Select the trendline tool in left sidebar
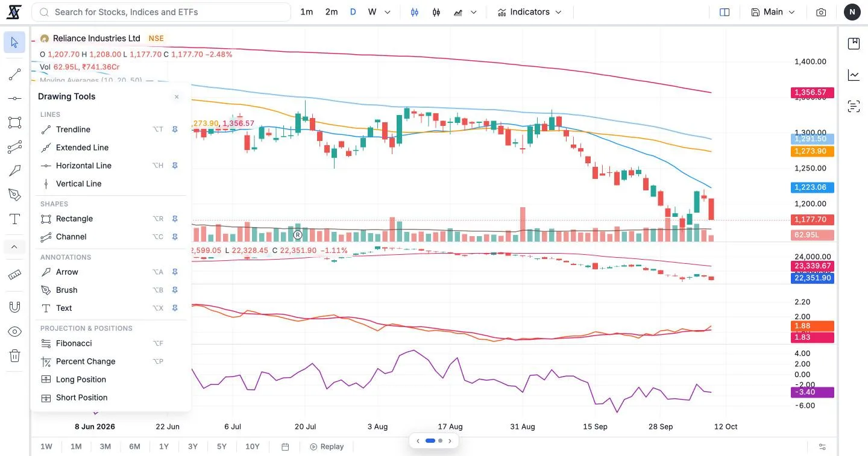The image size is (868, 456). tap(14, 75)
